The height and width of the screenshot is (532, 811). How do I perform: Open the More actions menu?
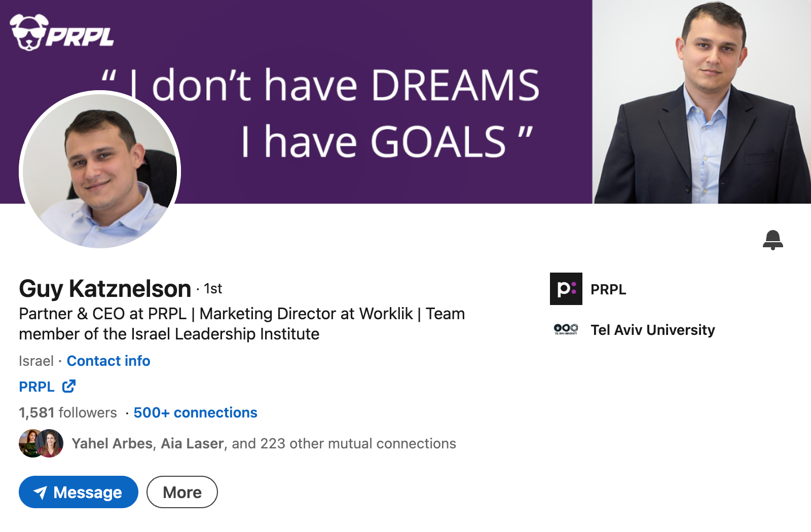[182, 492]
